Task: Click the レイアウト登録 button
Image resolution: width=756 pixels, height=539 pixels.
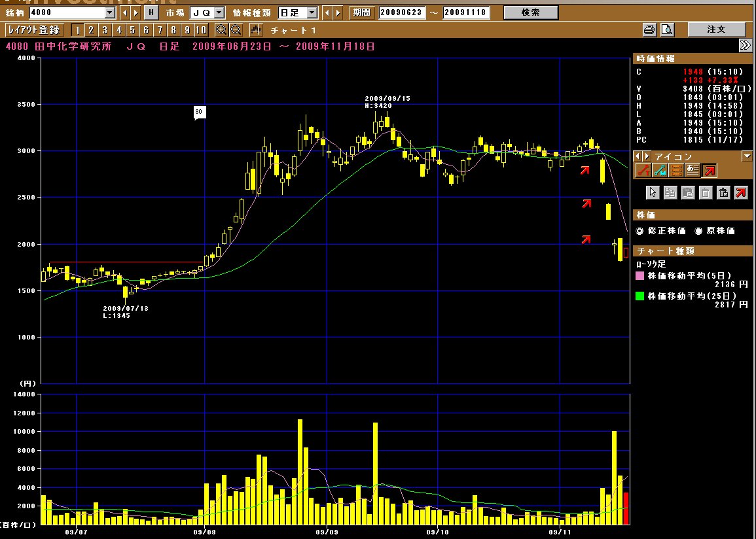Action: [x=34, y=30]
